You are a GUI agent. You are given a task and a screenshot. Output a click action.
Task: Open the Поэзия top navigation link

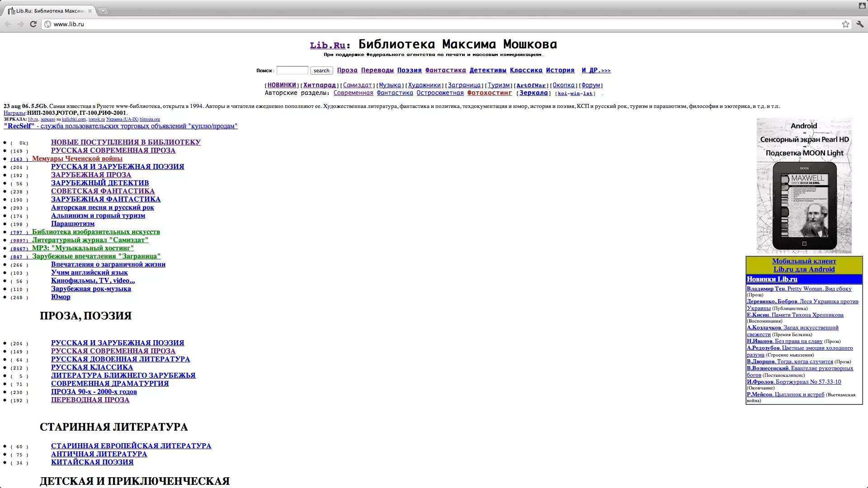(410, 70)
